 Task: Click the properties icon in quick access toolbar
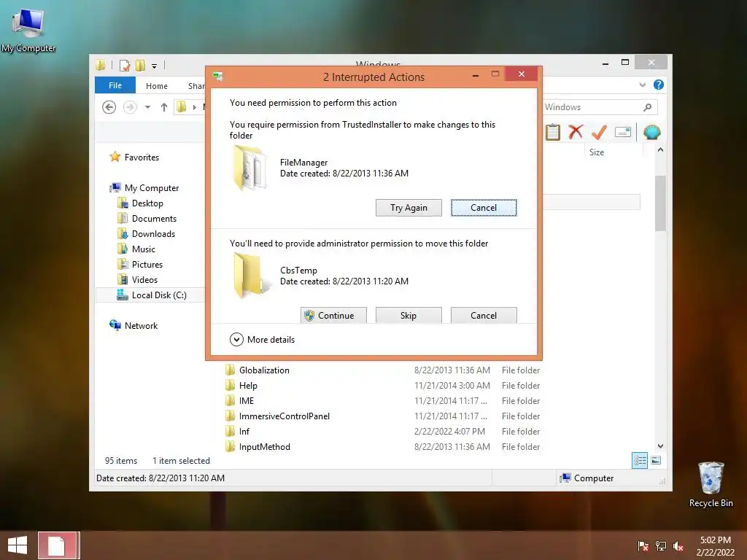coord(124,65)
